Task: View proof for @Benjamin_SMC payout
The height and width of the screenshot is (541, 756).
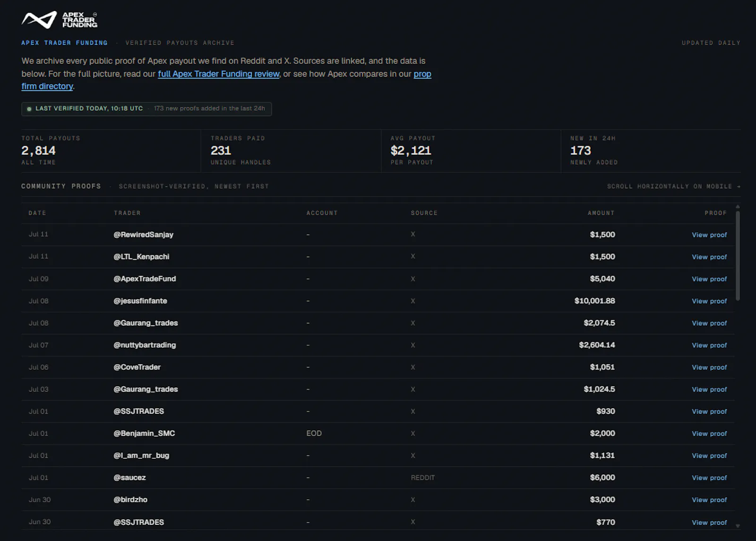Action: [x=709, y=434]
